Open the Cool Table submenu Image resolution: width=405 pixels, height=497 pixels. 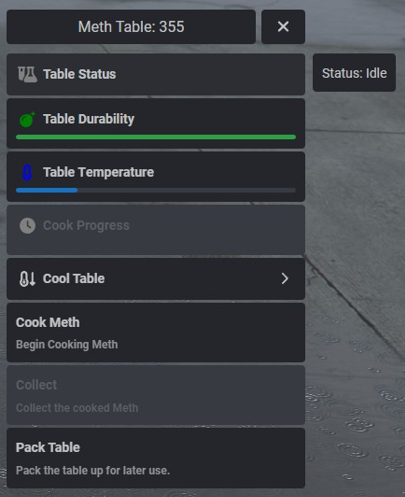156,279
